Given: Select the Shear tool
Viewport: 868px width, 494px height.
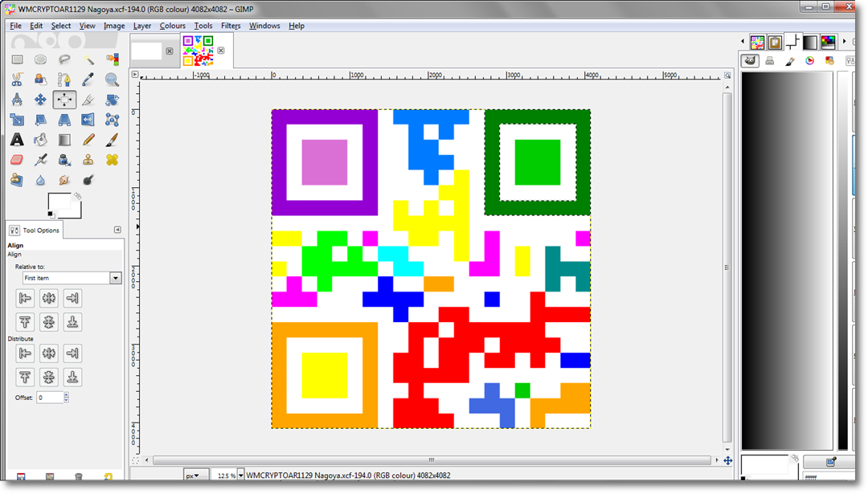Looking at the screenshot, I should point(40,120).
